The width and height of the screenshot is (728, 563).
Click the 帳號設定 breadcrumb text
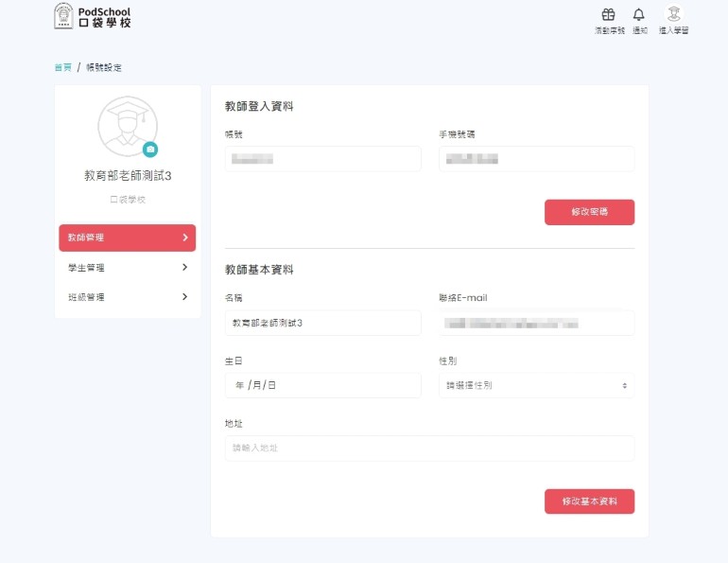[x=104, y=67]
